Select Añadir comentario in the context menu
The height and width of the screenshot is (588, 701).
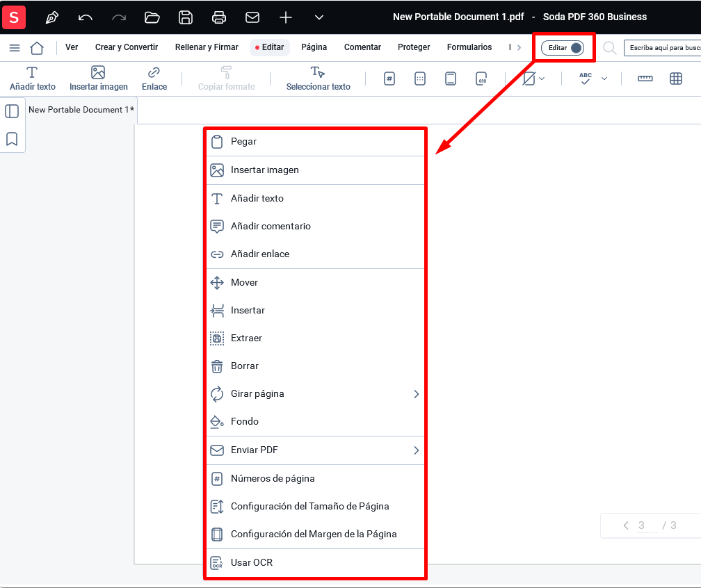click(315, 226)
